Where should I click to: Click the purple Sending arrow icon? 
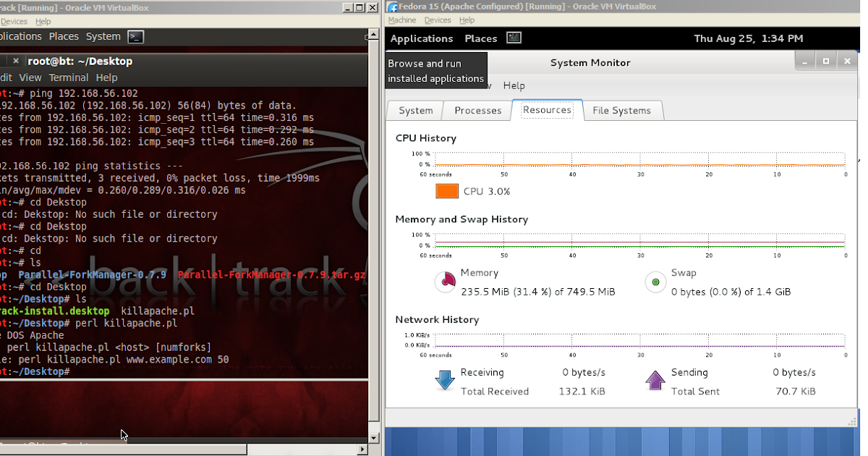point(655,380)
